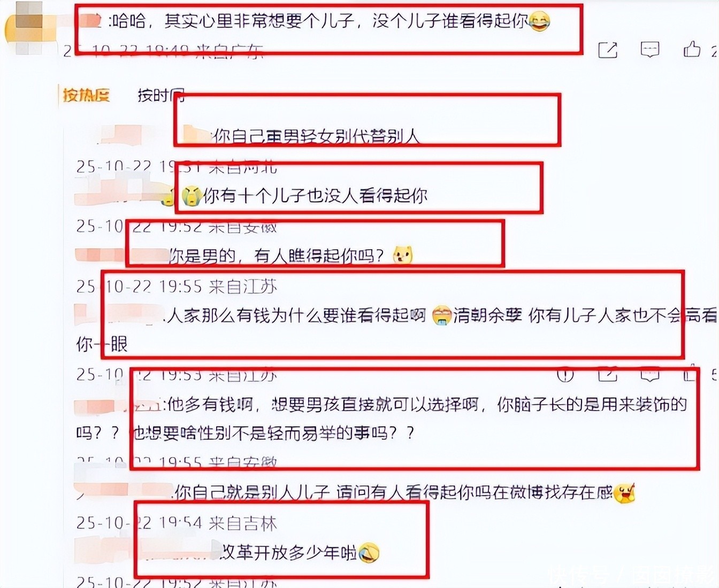This screenshot has width=719, height=588.
Task: Like the top comment with thumbs-up
Action: tap(692, 49)
